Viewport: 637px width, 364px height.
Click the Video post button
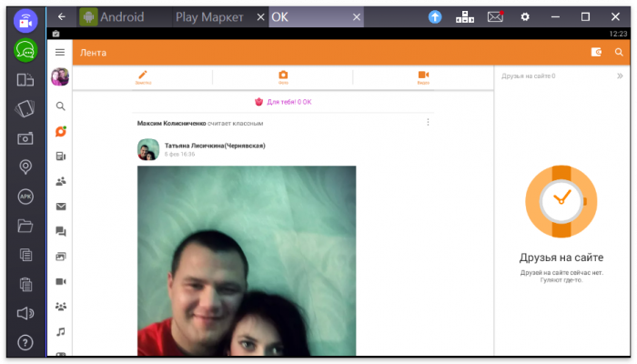[x=423, y=77]
